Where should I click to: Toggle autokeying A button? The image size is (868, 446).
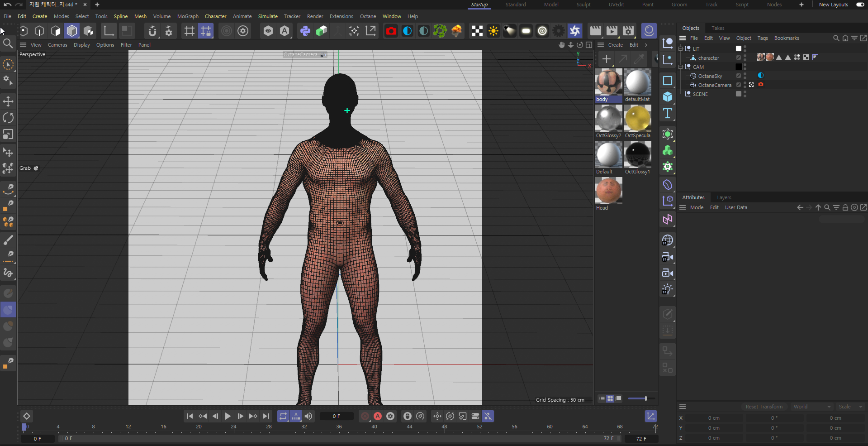pyautogui.click(x=378, y=416)
